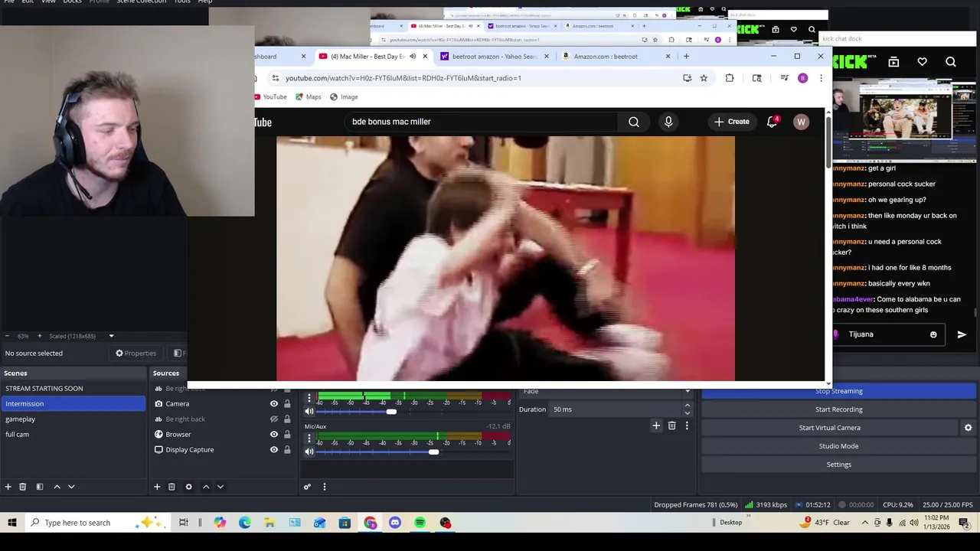Switch to beetroot amazon Yahoo Search tab
Screen dimensions: 980x551
[493, 57]
